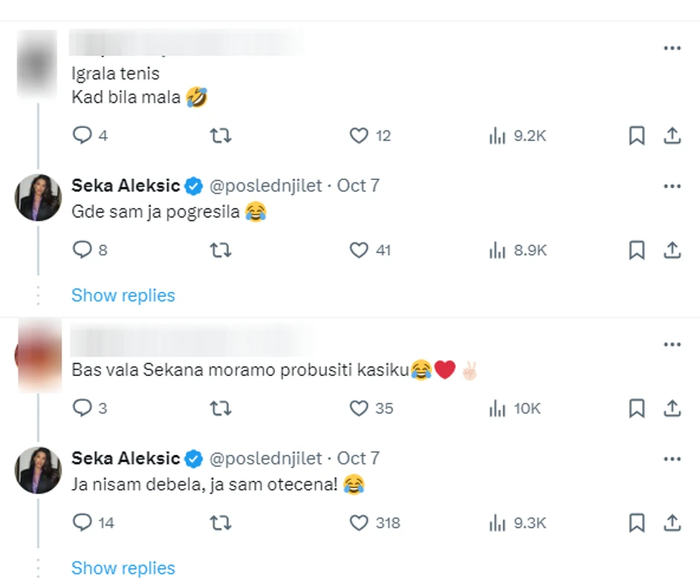Show replies under 'Ja nisam debela, ja sam otecena'
The image size is (700, 588).
pyautogui.click(x=123, y=568)
